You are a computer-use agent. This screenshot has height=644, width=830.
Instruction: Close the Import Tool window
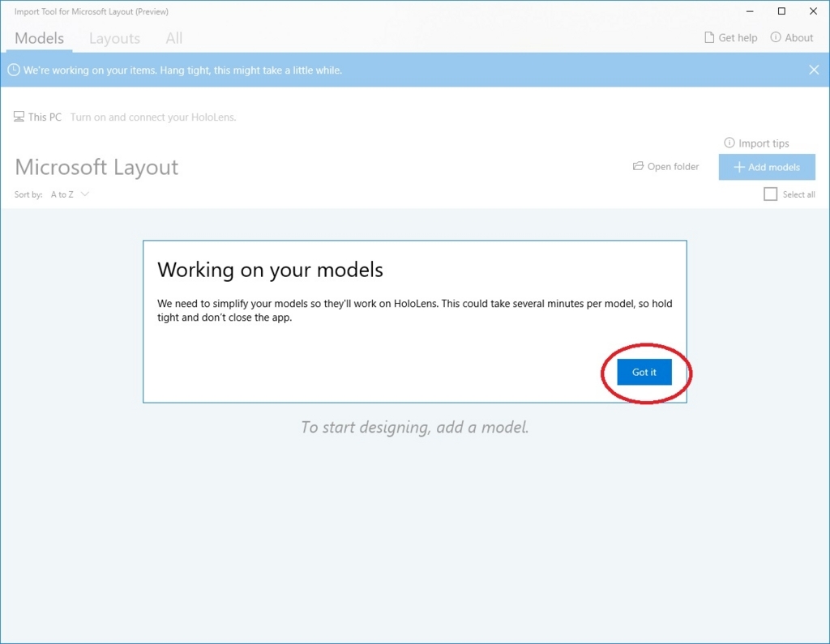(x=813, y=11)
